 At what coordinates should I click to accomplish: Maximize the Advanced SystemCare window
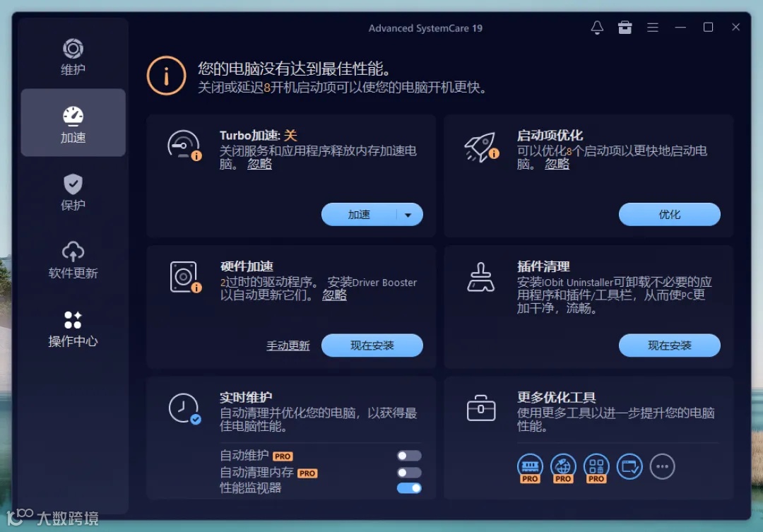click(708, 28)
